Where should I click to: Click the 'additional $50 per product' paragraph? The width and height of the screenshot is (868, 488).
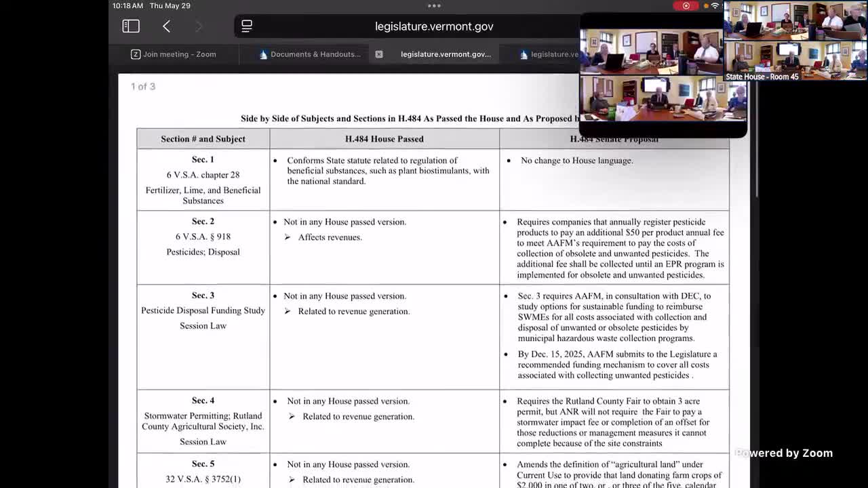620,248
